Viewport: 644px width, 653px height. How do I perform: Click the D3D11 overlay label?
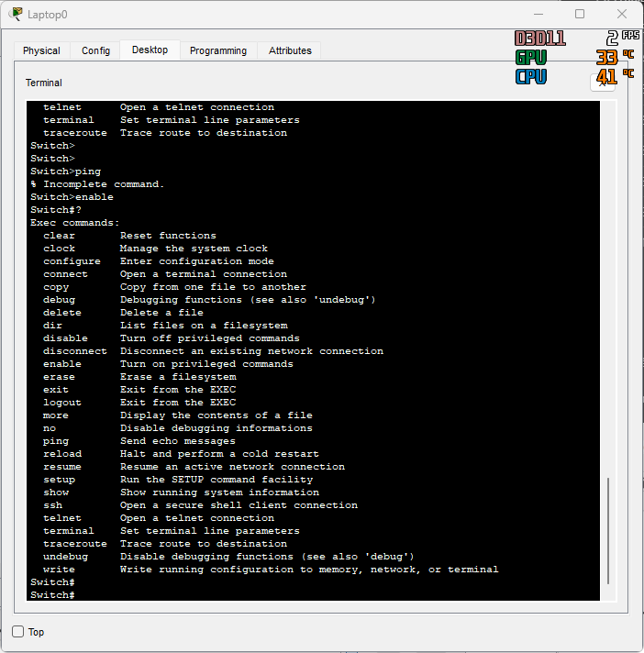[x=539, y=39]
